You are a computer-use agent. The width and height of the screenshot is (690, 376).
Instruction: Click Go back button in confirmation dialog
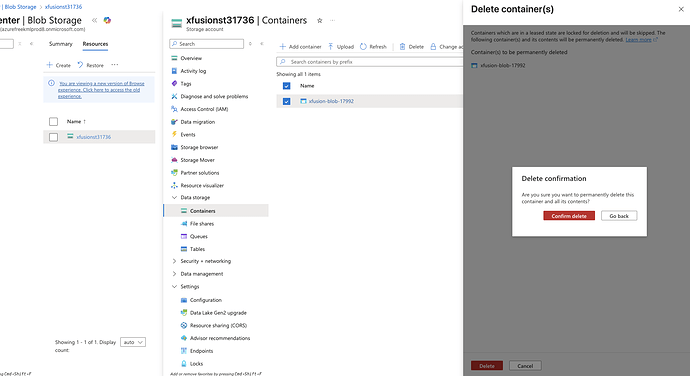pyautogui.click(x=619, y=216)
